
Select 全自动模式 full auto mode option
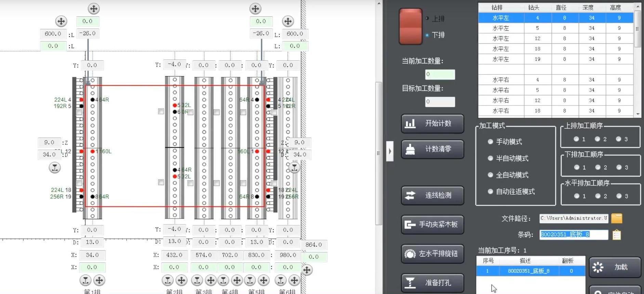tap(490, 175)
